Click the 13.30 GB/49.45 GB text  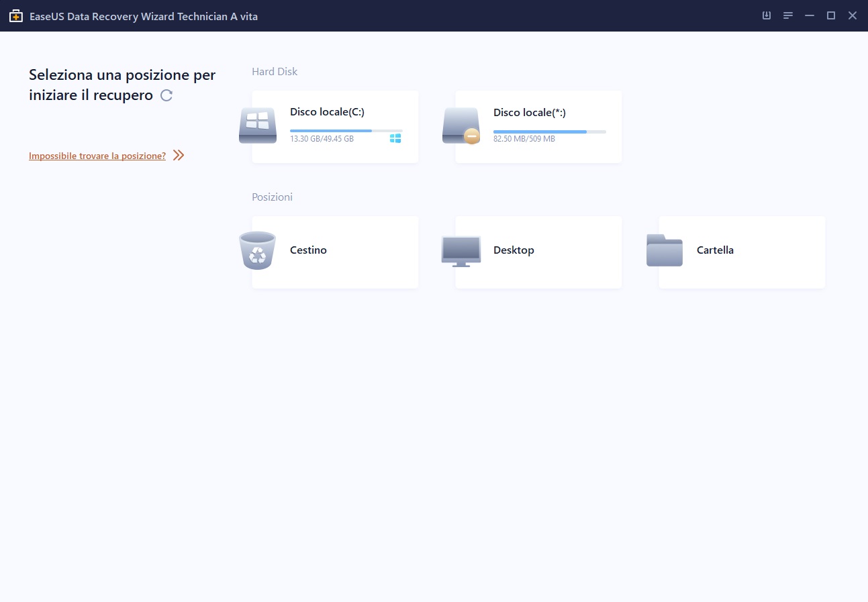click(x=322, y=139)
